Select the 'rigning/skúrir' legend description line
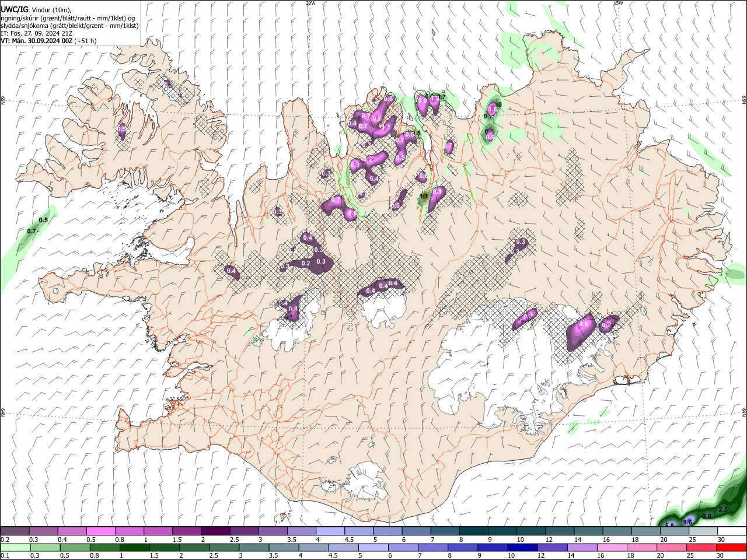The width and height of the screenshot is (747, 560). (x=69, y=18)
